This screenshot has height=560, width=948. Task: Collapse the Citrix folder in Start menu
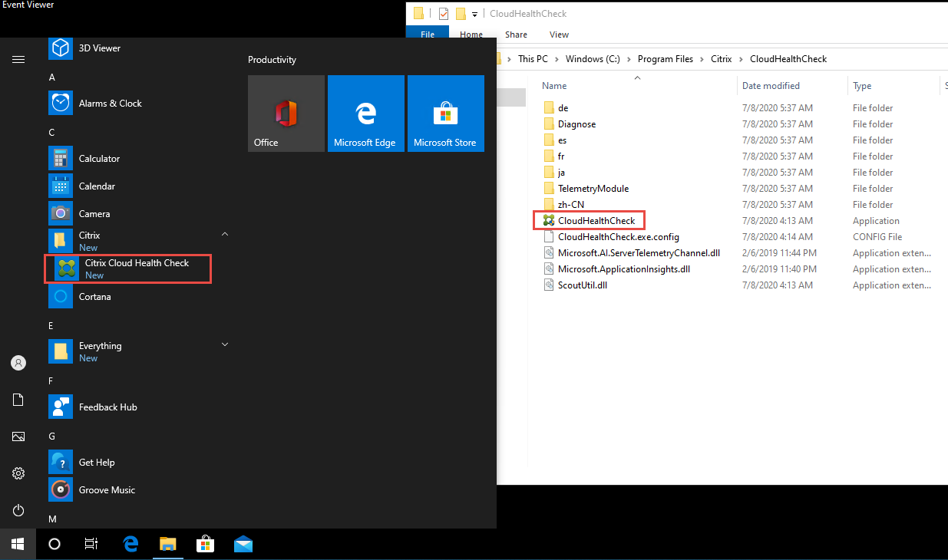[x=225, y=234]
